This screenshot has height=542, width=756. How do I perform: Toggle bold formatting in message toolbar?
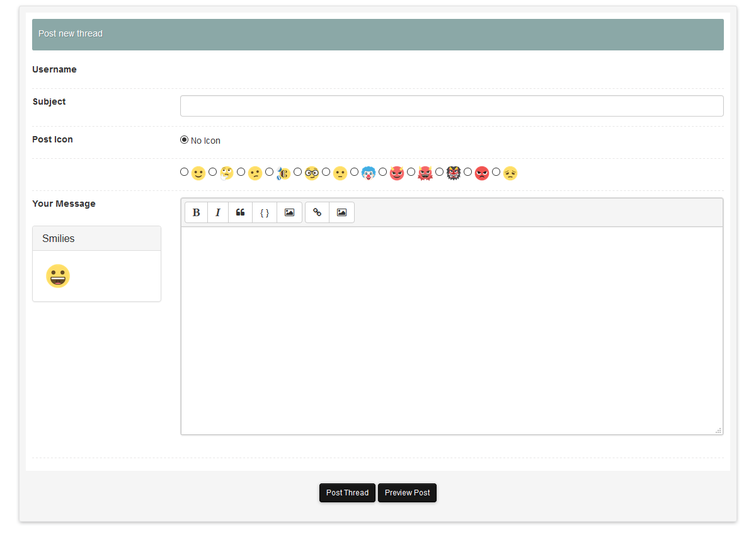(x=196, y=212)
